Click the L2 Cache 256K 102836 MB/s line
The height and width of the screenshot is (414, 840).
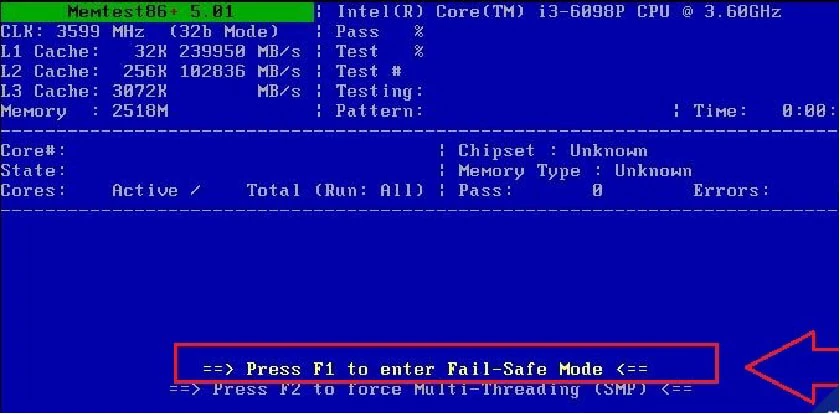[x=151, y=72]
